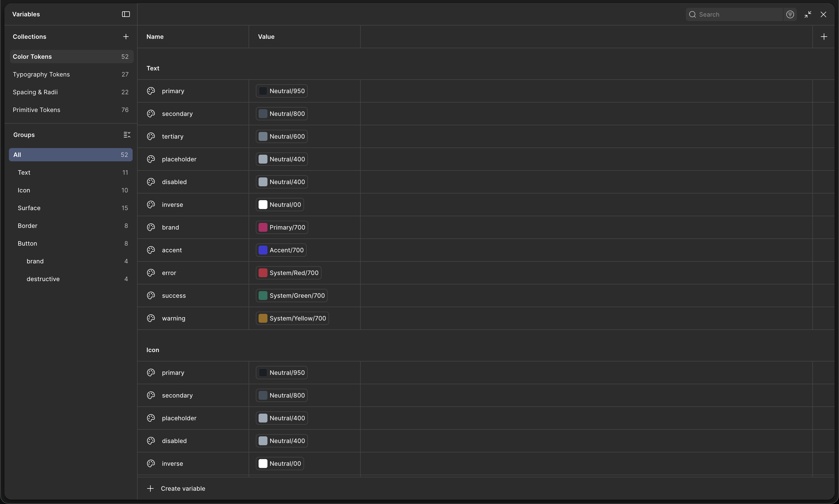This screenshot has width=839, height=504.
Task: Click System/Yellow/700 value chip
Action: 292,319
